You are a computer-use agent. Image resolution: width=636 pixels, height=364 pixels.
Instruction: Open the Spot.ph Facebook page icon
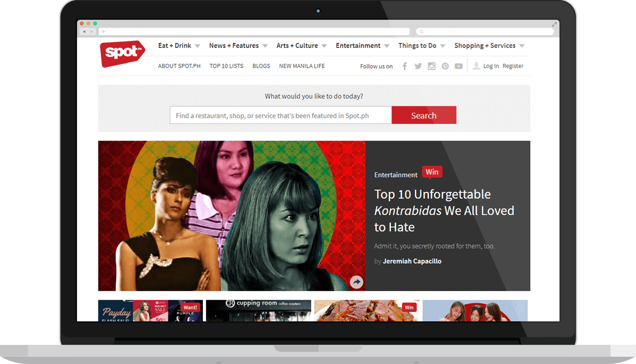(x=404, y=66)
